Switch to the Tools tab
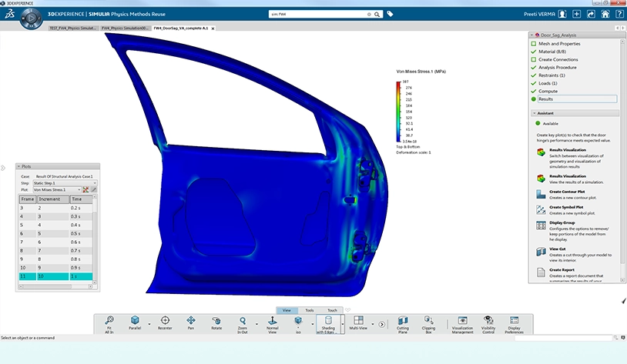 [x=310, y=310]
